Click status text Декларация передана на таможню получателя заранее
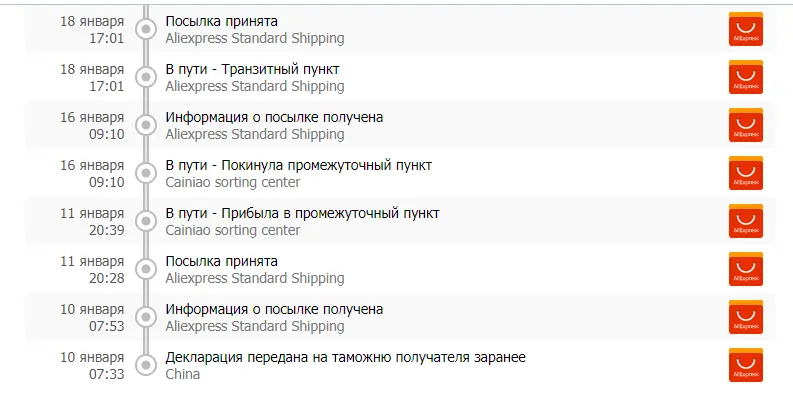 tap(345, 358)
